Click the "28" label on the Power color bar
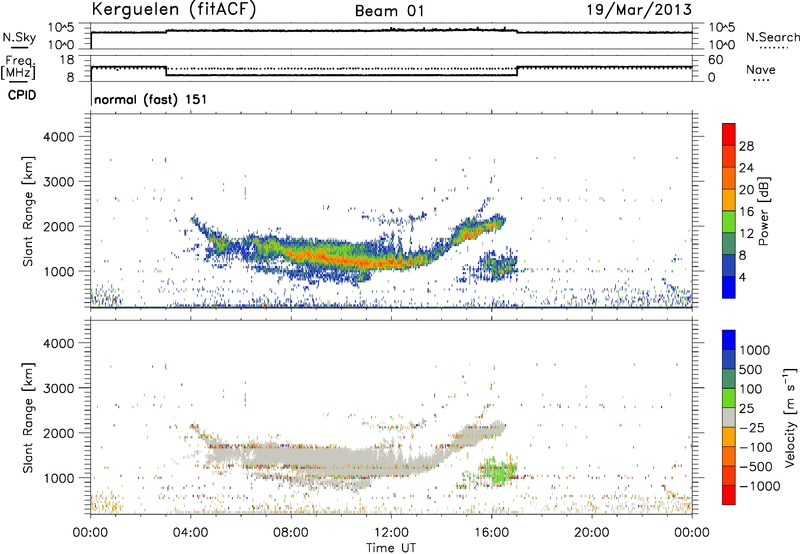This screenshot has height=554, width=800. pos(746,146)
